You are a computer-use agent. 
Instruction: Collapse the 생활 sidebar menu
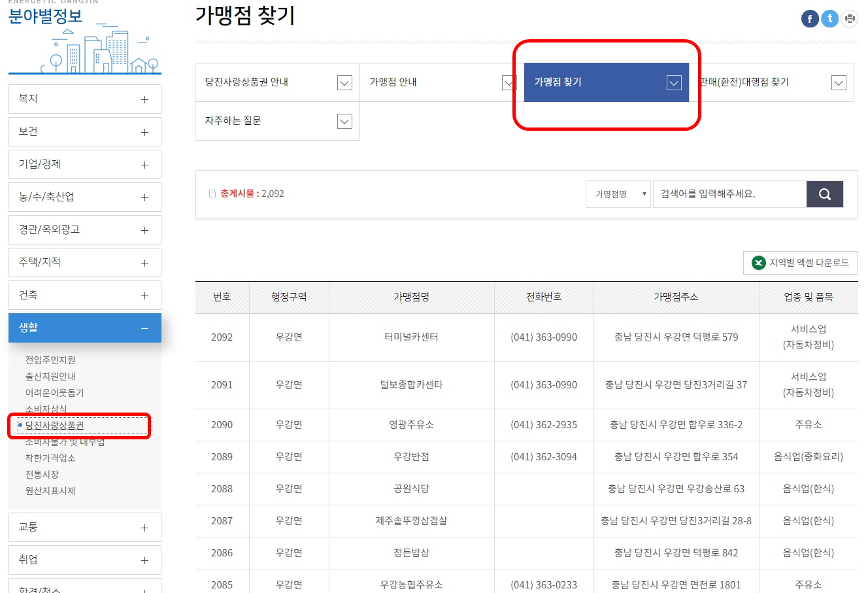(x=85, y=328)
